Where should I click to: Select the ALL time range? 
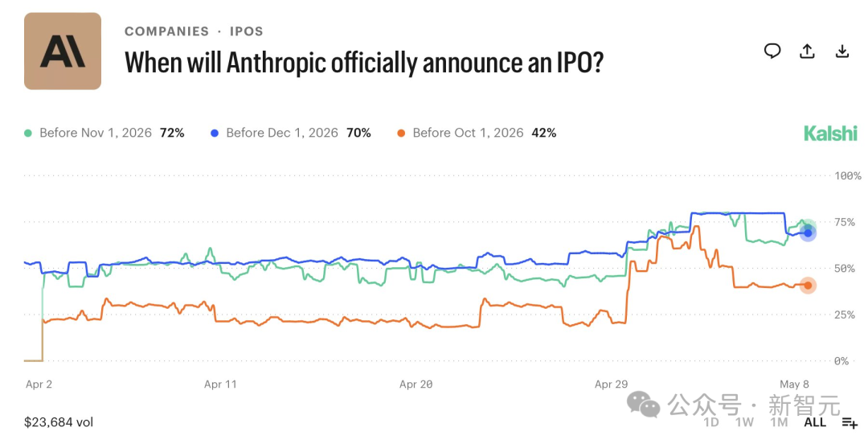pyautogui.click(x=815, y=422)
